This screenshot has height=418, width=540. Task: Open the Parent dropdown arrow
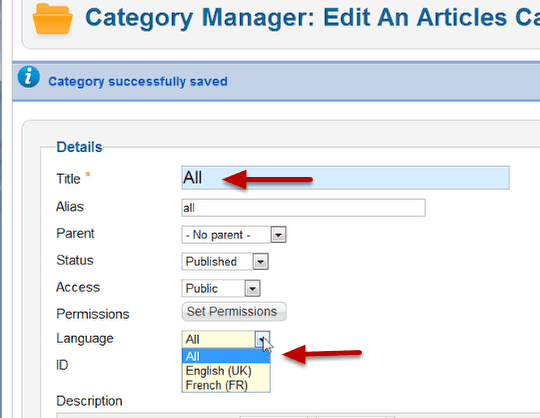coord(278,235)
